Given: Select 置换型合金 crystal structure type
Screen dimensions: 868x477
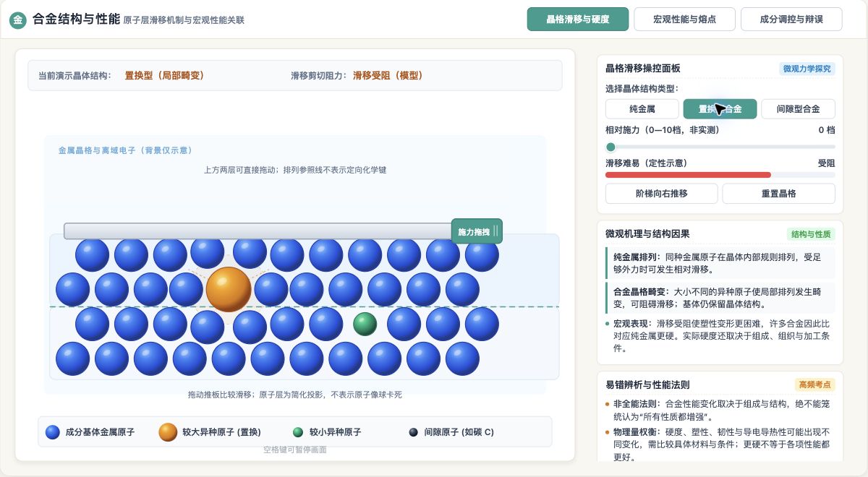Looking at the screenshot, I should pyautogui.click(x=720, y=109).
